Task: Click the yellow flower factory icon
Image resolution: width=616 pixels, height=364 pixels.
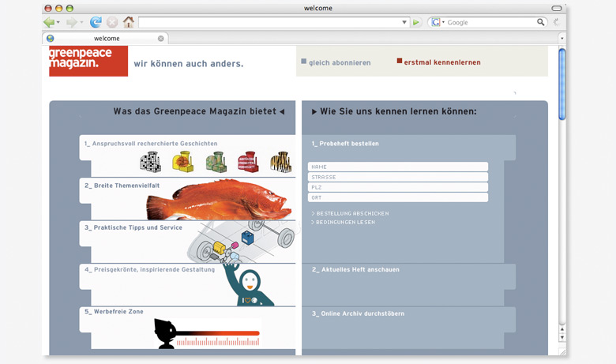Action: coord(182,161)
